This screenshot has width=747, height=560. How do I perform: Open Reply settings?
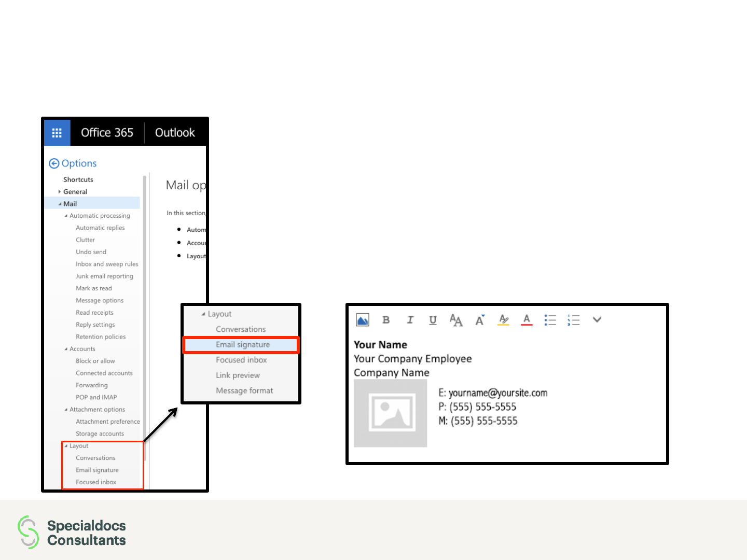click(95, 325)
